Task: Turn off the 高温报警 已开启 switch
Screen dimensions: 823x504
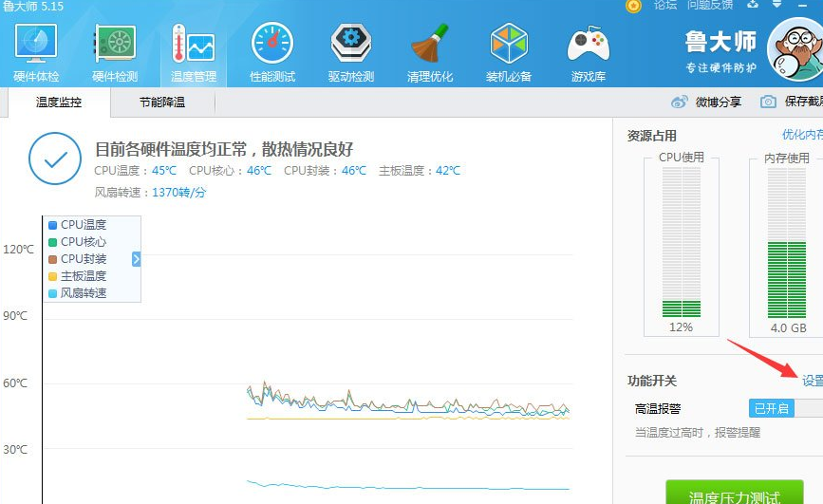Action: (x=786, y=408)
